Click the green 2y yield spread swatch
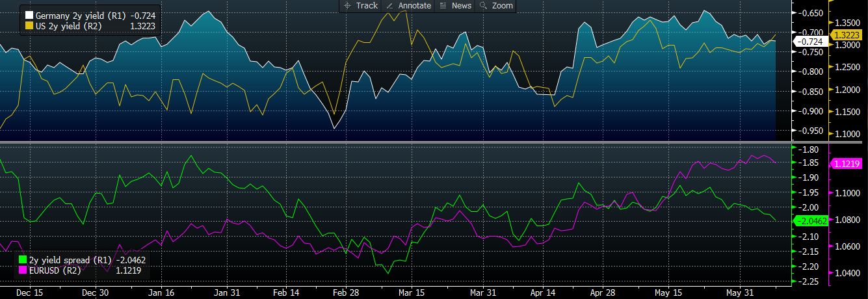Image resolution: width=868 pixels, height=299 pixels. coord(23,260)
